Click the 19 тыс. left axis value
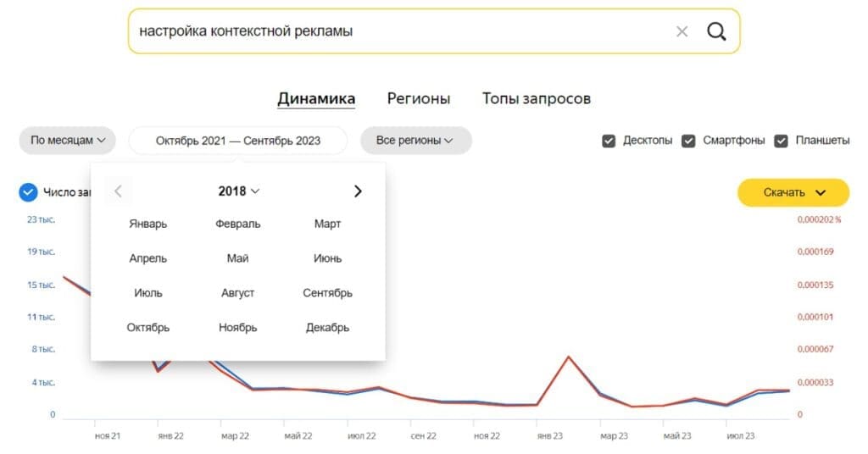Image resolution: width=868 pixels, height=454 pixels. pyautogui.click(x=41, y=252)
